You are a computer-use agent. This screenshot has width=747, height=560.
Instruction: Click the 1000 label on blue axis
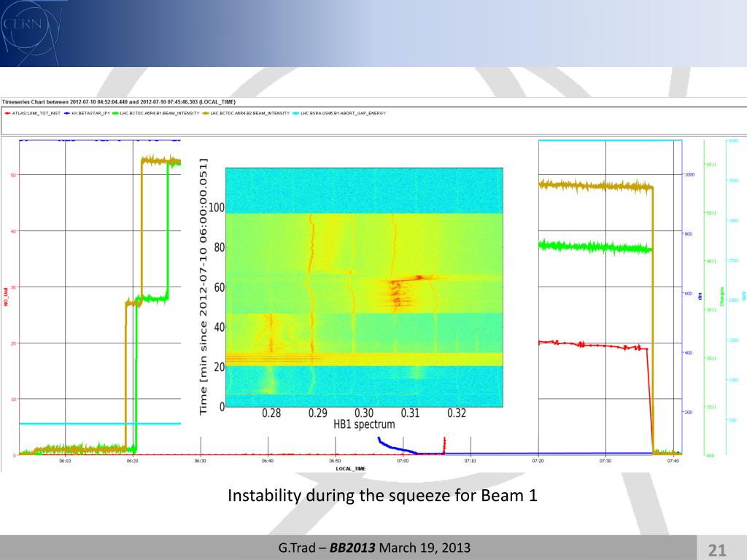689,175
